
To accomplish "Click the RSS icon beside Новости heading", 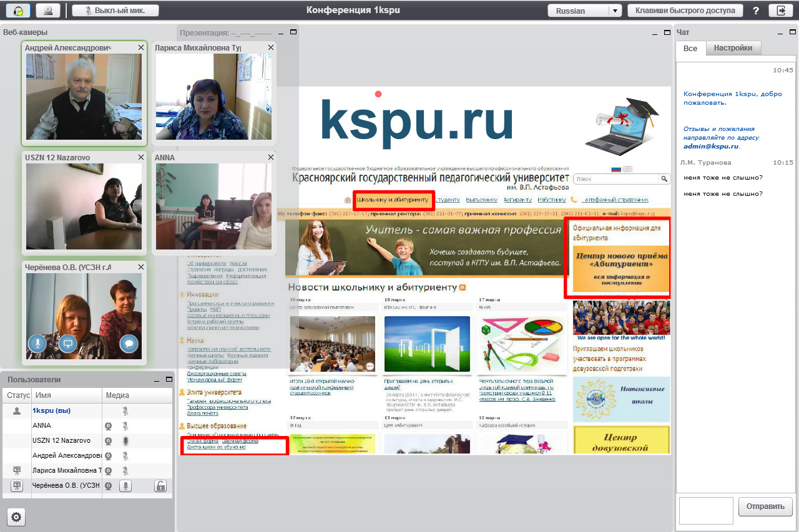I will point(463,288).
